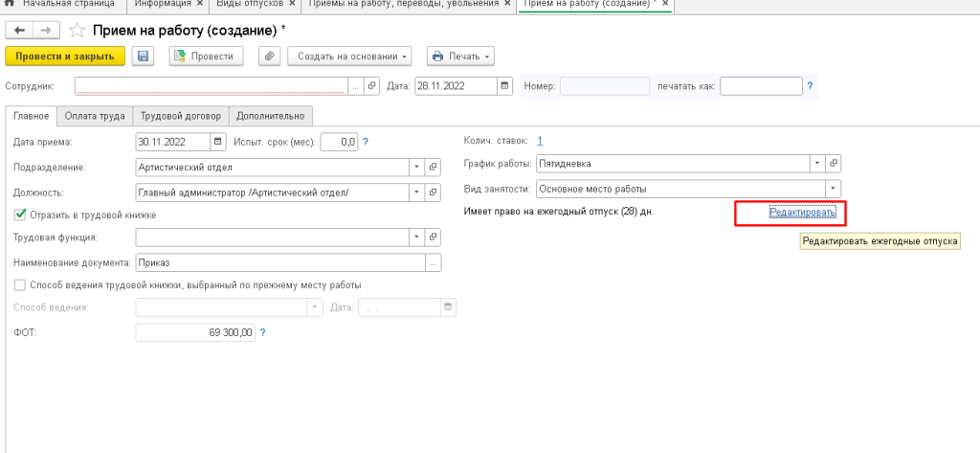The width and height of the screenshot is (980, 453).
Task: Click the help question mark near ФОТ
Action: [262, 332]
